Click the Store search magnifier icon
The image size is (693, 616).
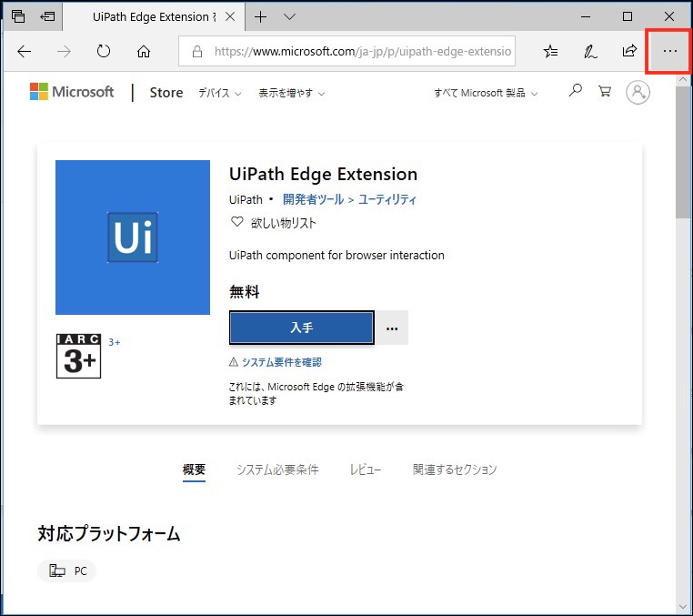point(575,92)
